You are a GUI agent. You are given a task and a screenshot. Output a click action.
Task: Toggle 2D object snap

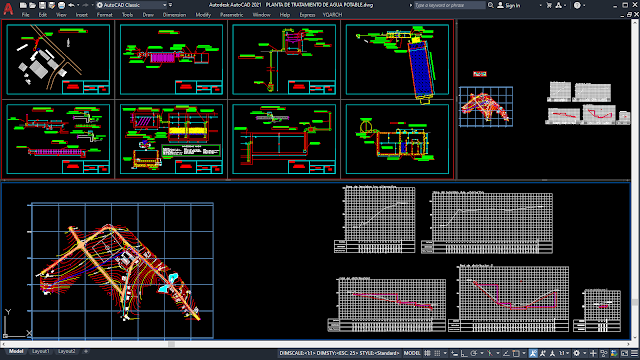coord(516,353)
